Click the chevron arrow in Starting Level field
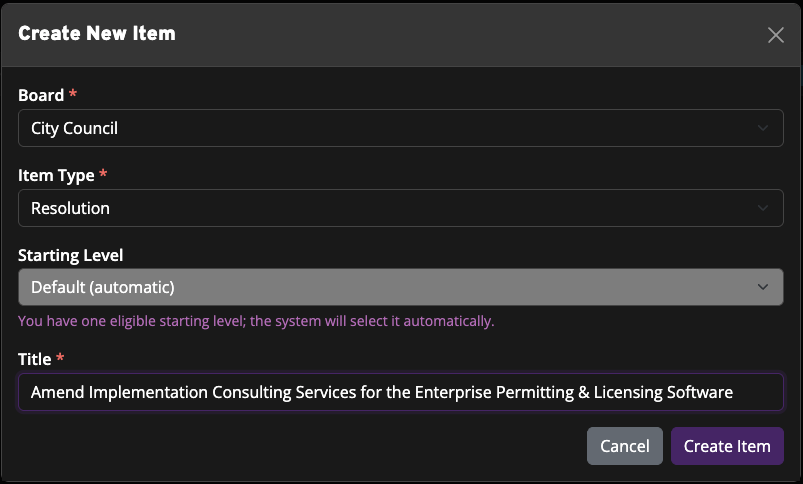The width and height of the screenshot is (803, 484). tap(763, 287)
